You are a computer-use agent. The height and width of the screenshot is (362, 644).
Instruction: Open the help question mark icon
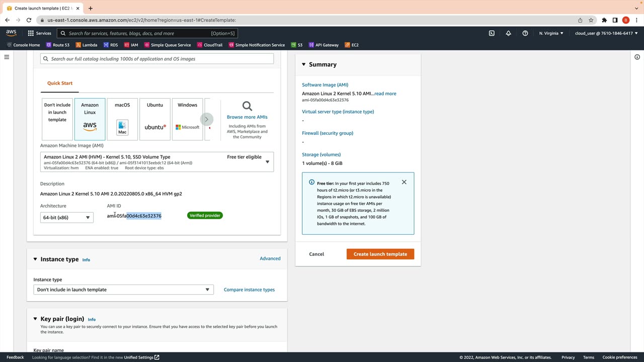pyautogui.click(x=525, y=33)
